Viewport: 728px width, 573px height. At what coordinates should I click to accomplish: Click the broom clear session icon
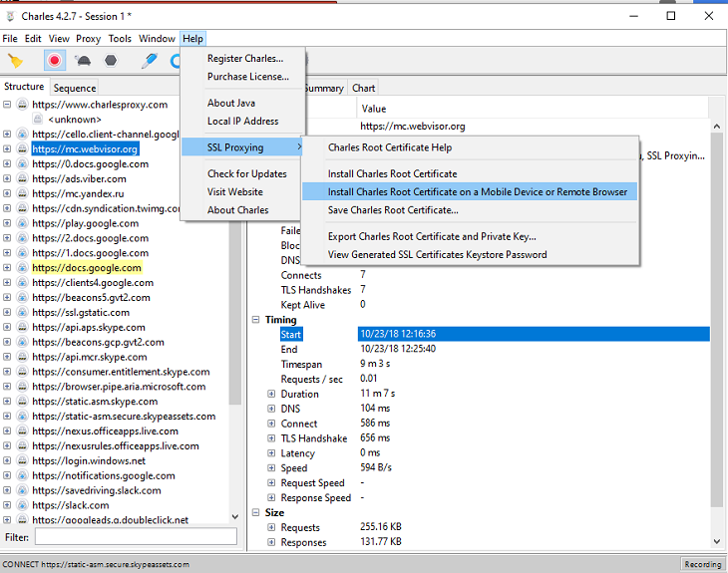tap(15, 61)
